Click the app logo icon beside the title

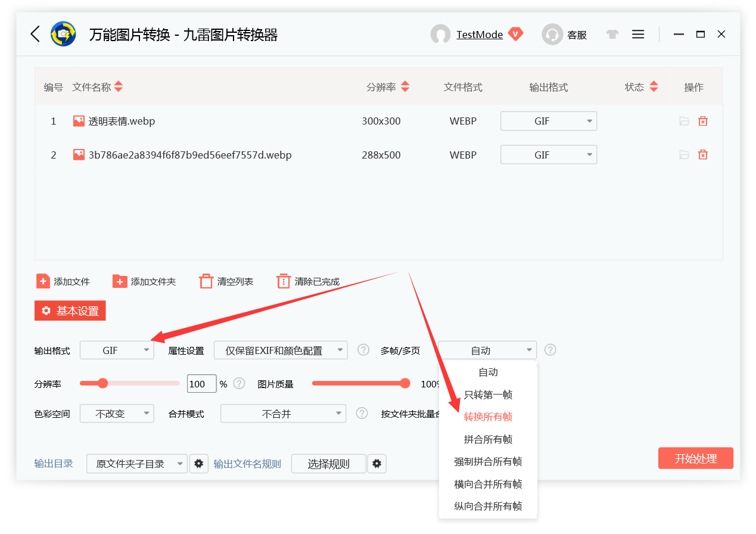[x=63, y=34]
